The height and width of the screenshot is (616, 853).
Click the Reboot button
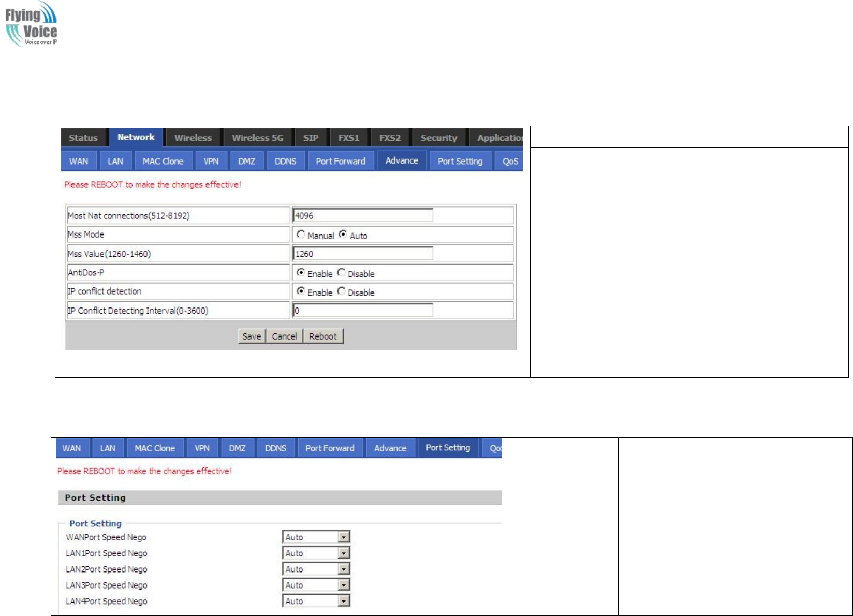tap(323, 336)
